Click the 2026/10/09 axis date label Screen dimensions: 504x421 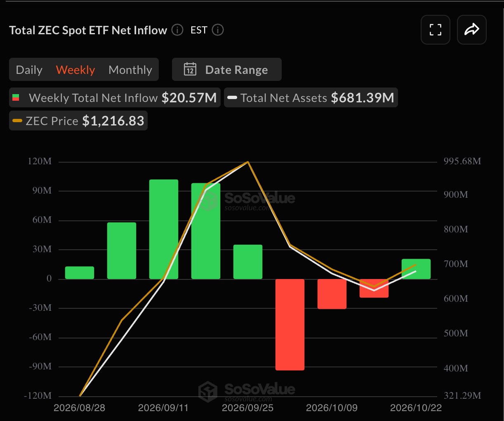tap(332, 408)
